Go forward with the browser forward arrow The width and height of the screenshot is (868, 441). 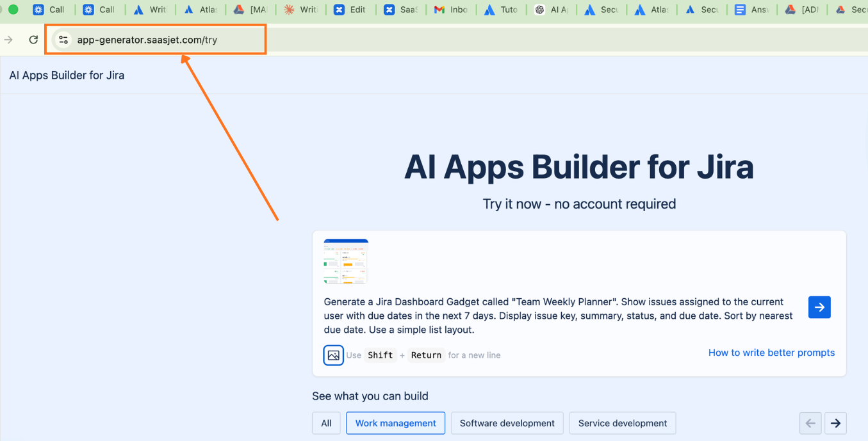(8, 40)
